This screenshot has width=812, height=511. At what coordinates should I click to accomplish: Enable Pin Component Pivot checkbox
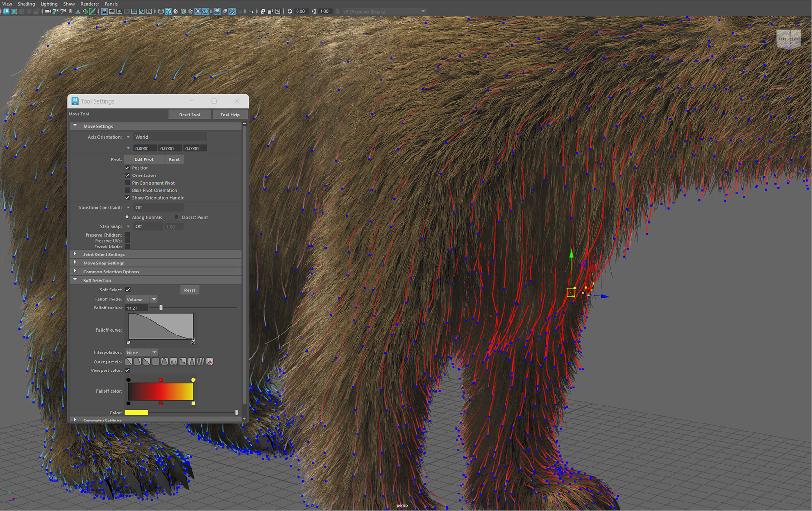coord(127,183)
